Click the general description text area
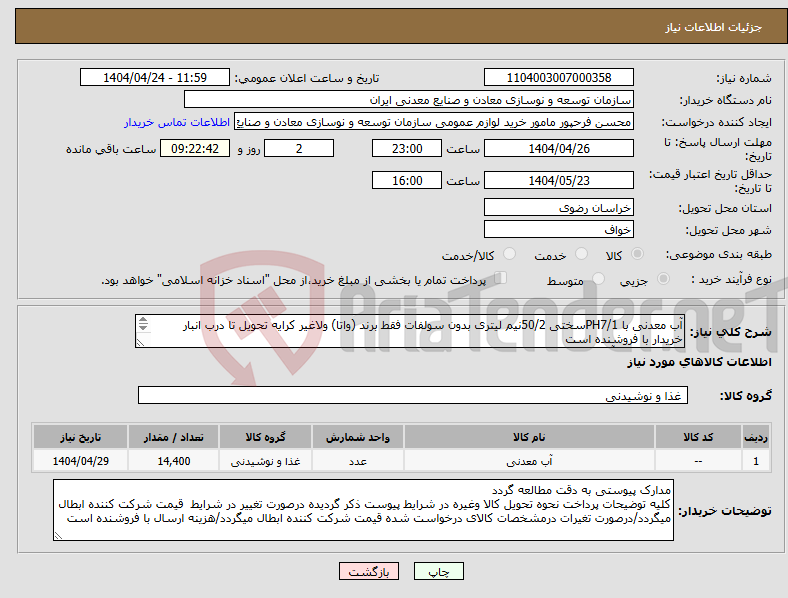The image size is (788, 598). click(410, 331)
